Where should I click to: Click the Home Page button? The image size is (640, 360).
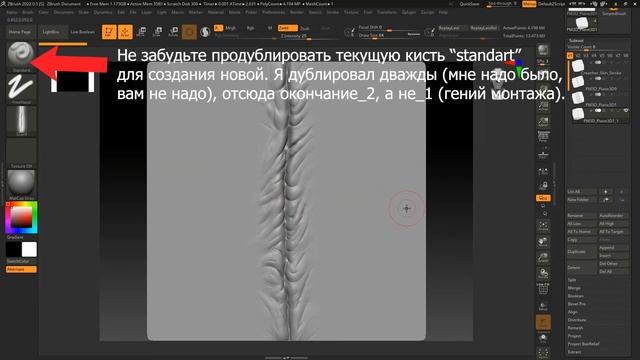coord(20,32)
